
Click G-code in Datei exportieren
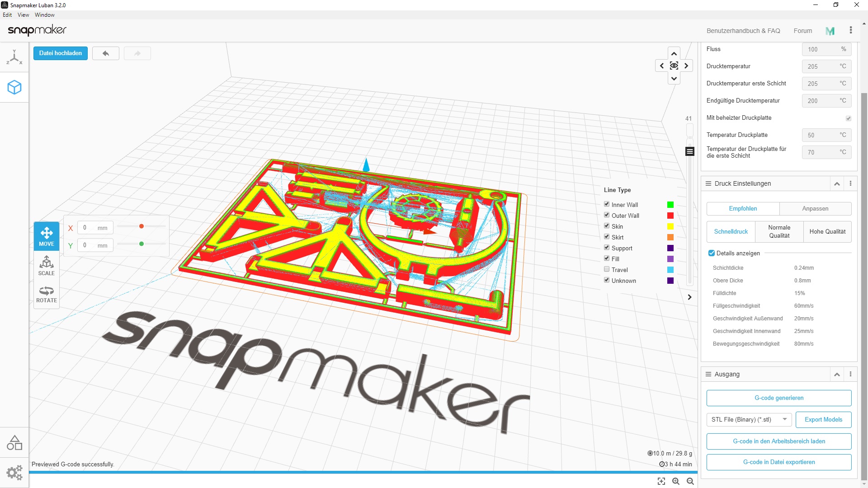pyautogui.click(x=779, y=462)
